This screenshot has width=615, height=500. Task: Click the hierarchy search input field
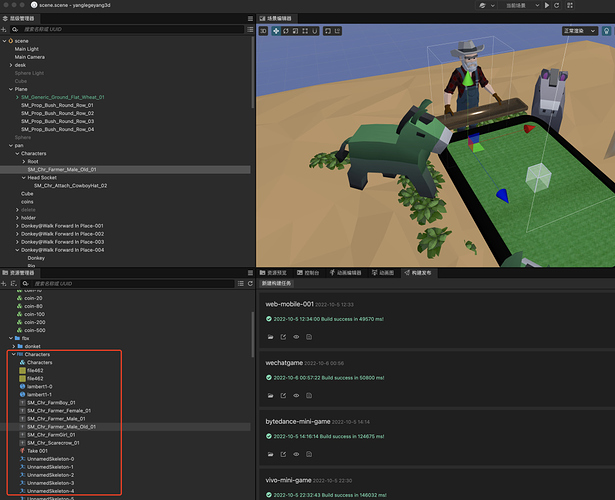click(x=131, y=29)
